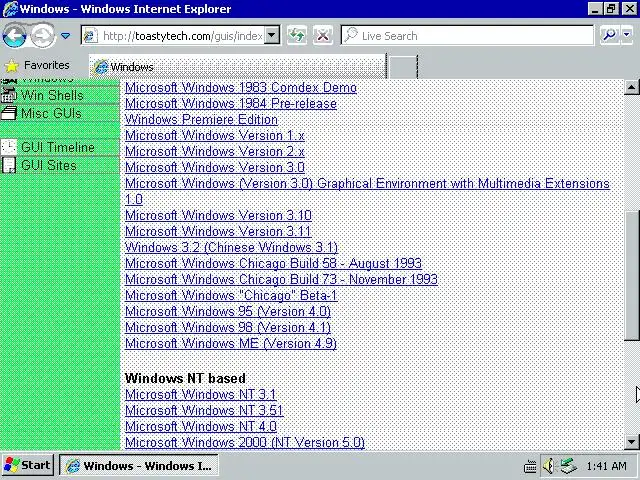
Task: Click the Windows NT based heading text
Action: pyautogui.click(x=185, y=378)
